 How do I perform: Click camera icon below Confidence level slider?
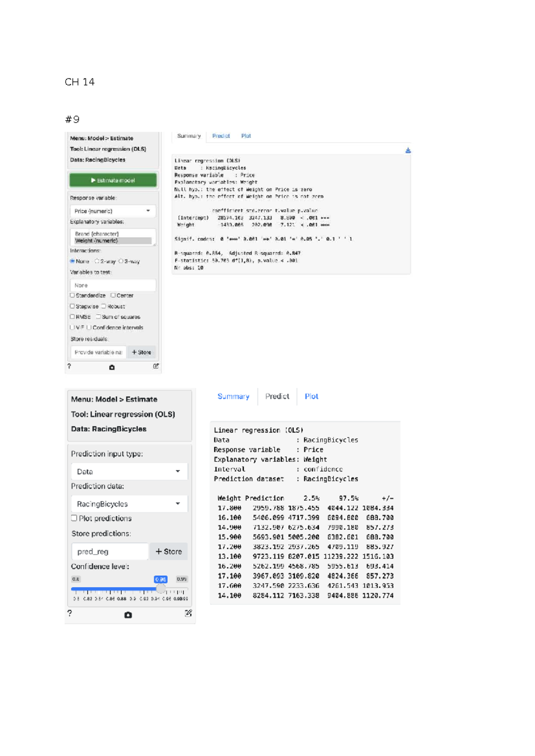click(x=128, y=615)
